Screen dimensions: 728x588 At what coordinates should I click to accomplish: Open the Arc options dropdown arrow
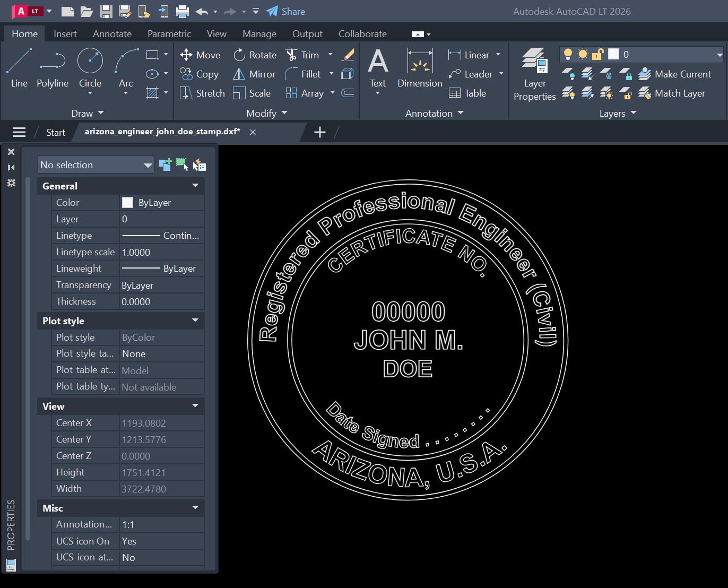[126, 93]
